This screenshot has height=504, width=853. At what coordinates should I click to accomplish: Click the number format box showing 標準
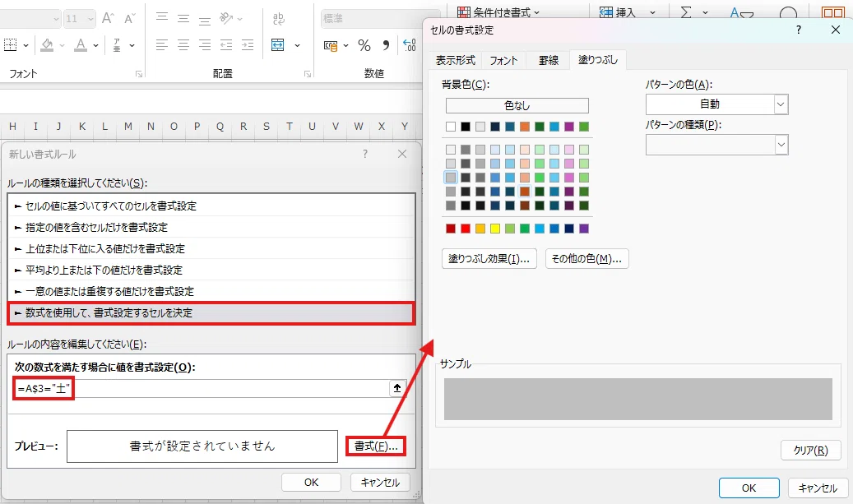380,18
